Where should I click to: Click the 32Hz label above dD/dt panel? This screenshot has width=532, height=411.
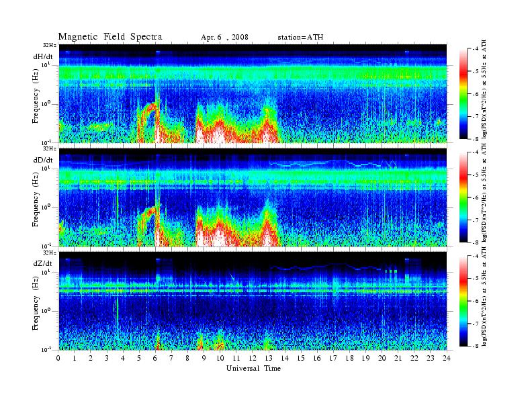click(49, 148)
